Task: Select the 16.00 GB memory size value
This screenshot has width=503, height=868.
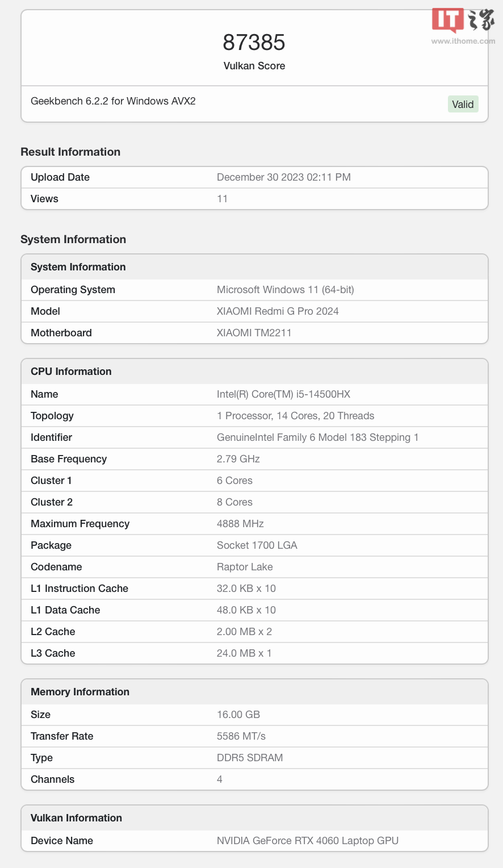Action: [238, 715]
